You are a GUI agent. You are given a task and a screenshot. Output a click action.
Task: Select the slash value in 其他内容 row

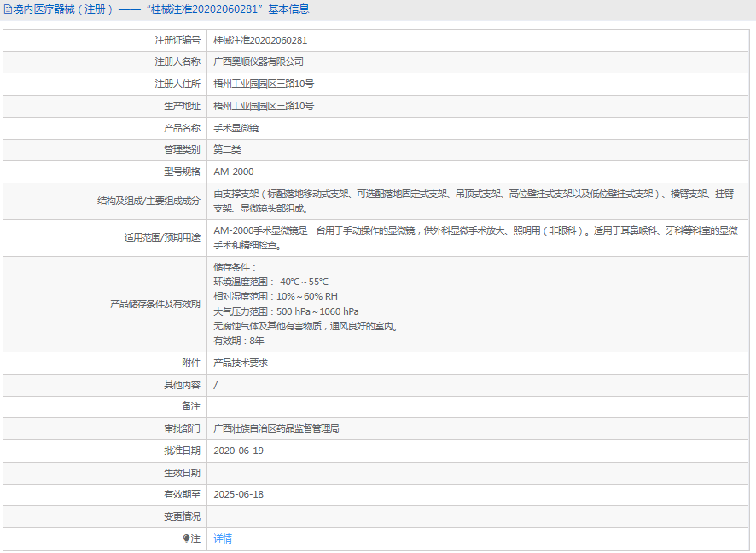pyautogui.click(x=216, y=385)
